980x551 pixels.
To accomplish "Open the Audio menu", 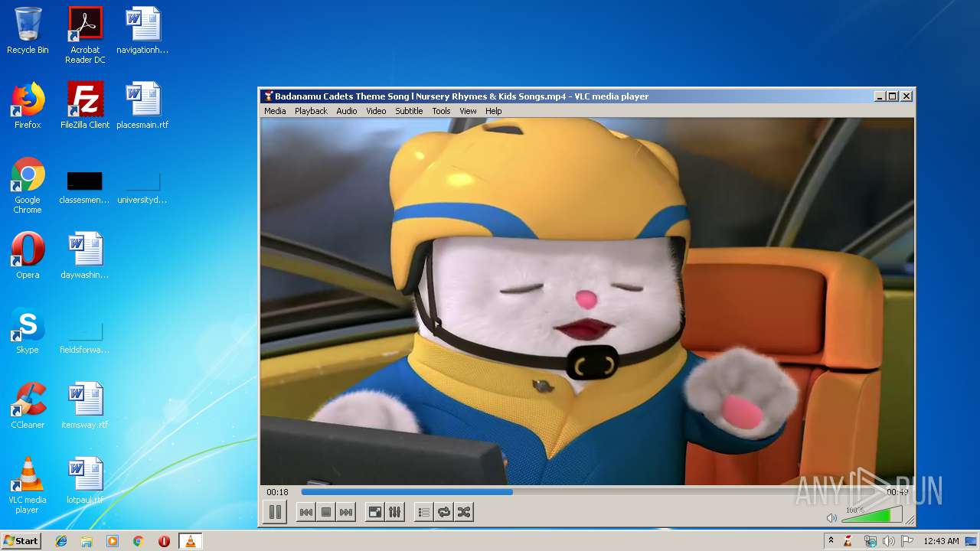I will pos(347,111).
